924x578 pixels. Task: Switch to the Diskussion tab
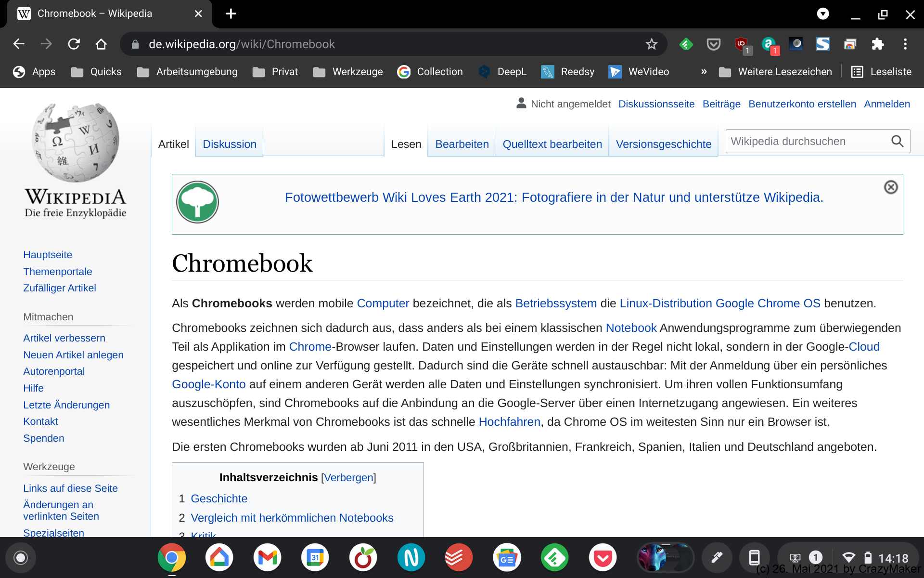(230, 144)
